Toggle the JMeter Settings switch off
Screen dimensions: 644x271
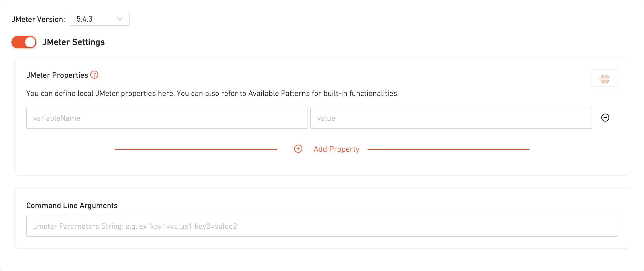pyautogui.click(x=24, y=42)
